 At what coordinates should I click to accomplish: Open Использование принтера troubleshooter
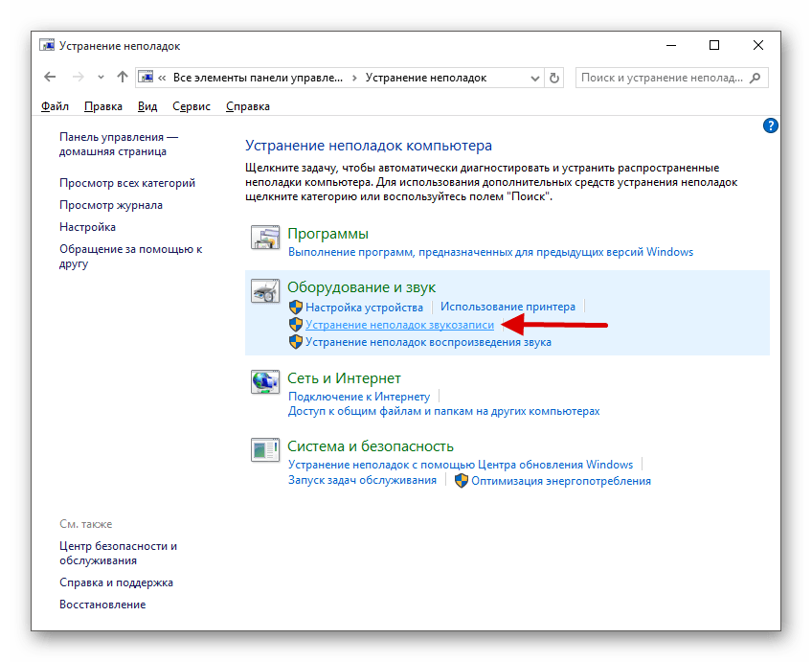click(x=507, y=308)
